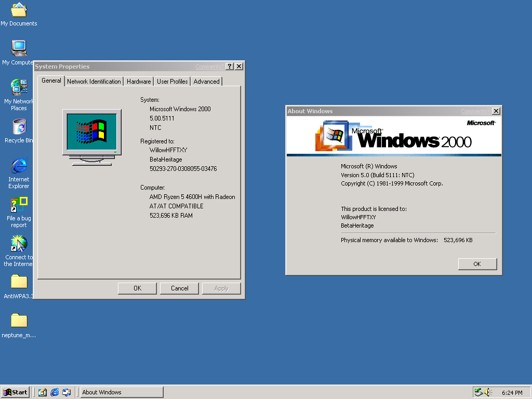Click the version text 5.00.5111

(162, 118)
